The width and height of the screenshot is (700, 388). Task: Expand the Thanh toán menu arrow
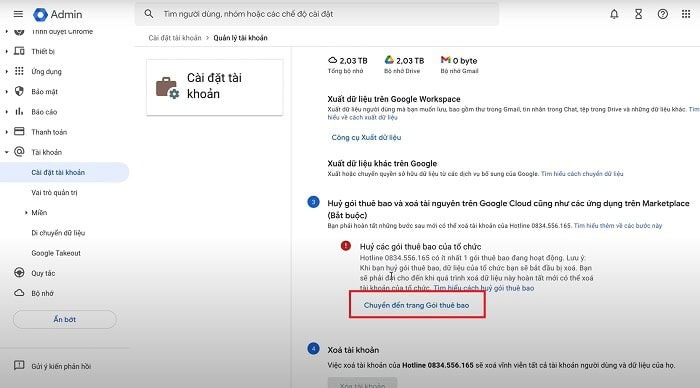coord(6,132)
